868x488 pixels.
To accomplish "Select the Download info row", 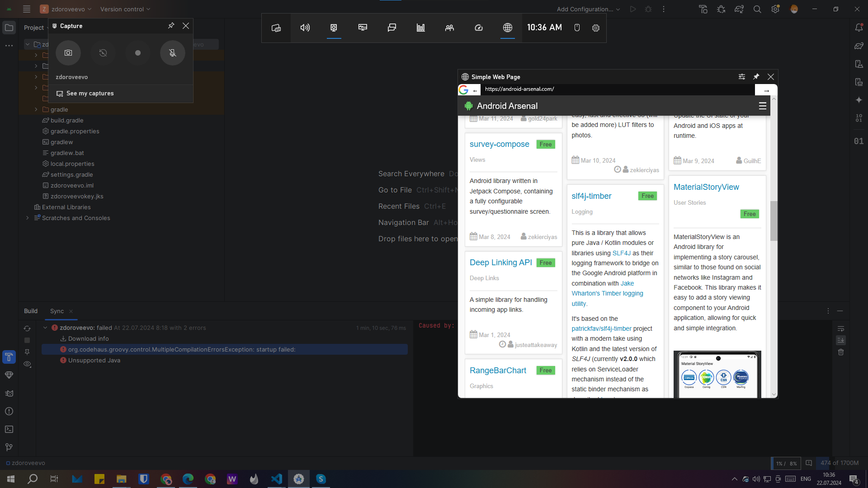I will [x=88, y=339].
